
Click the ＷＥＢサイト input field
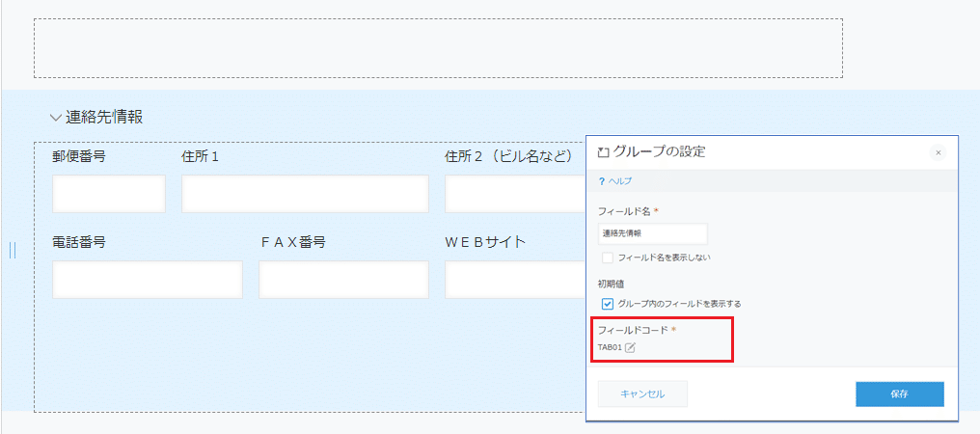(x=516, y=280)
